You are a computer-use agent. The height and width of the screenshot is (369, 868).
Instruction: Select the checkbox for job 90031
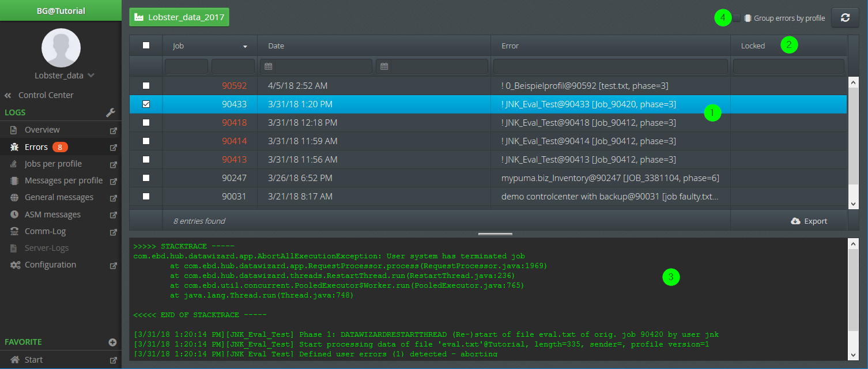pos(146,196)
